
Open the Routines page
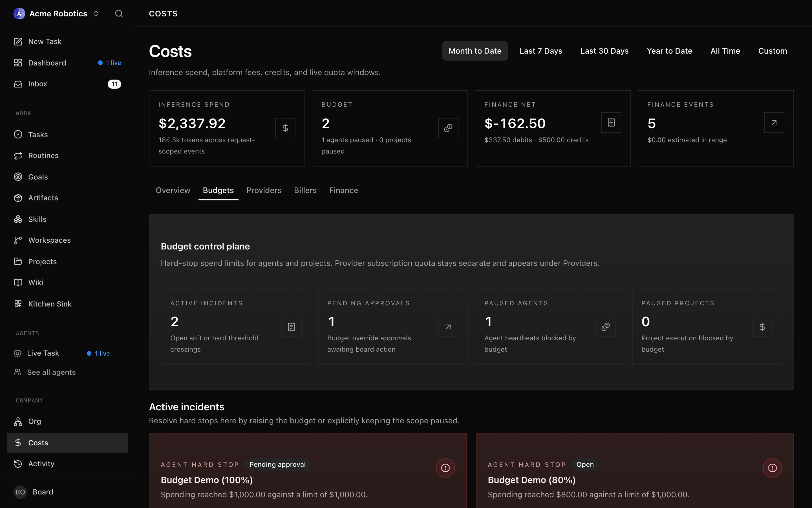67,156
